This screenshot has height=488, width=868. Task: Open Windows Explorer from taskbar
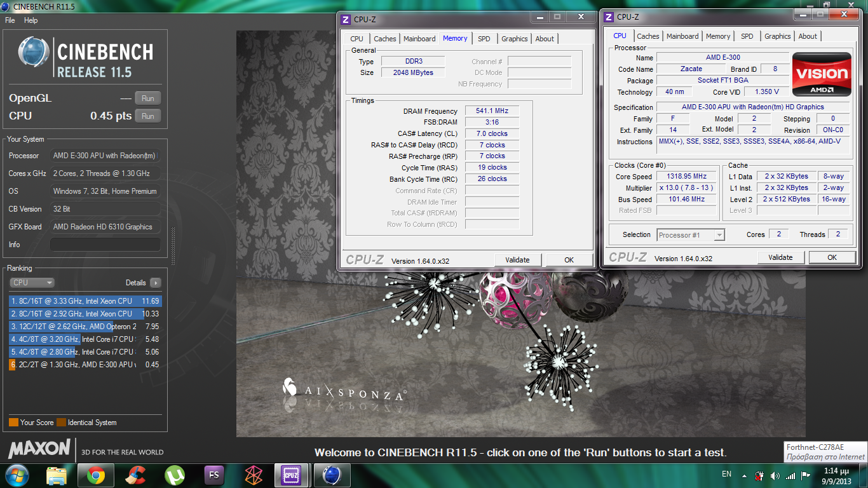point(57,475)
